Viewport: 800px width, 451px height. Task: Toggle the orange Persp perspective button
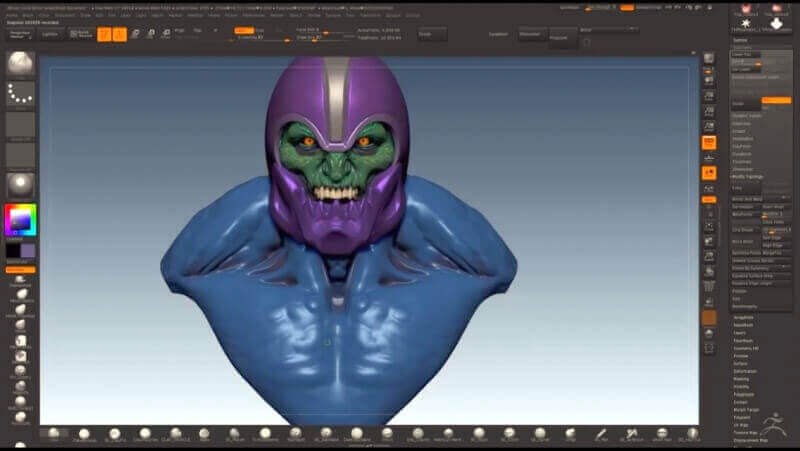[x=709, y=143]
